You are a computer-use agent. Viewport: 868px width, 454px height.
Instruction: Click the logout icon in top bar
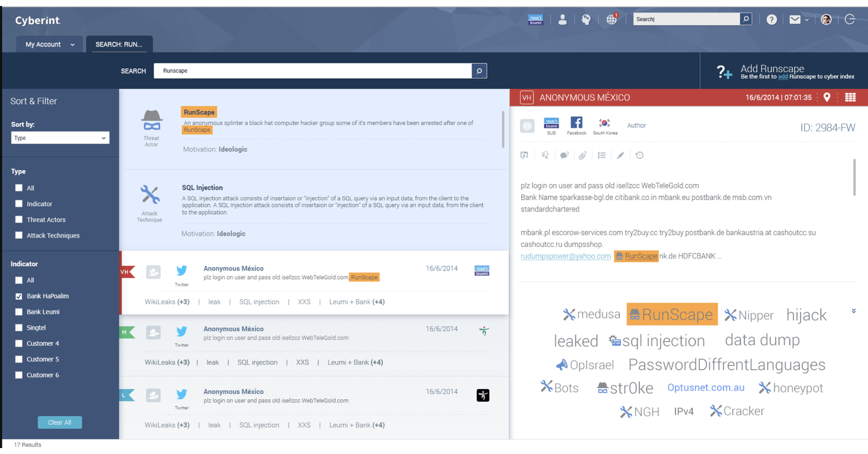pyautogui.click(x=850, y=20)
